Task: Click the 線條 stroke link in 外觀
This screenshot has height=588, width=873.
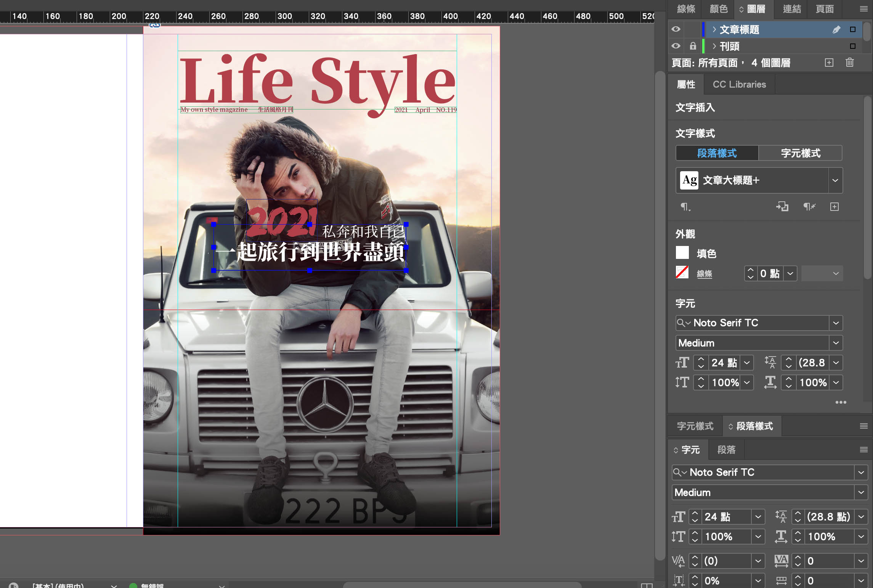Action: (x=704, y=274)
